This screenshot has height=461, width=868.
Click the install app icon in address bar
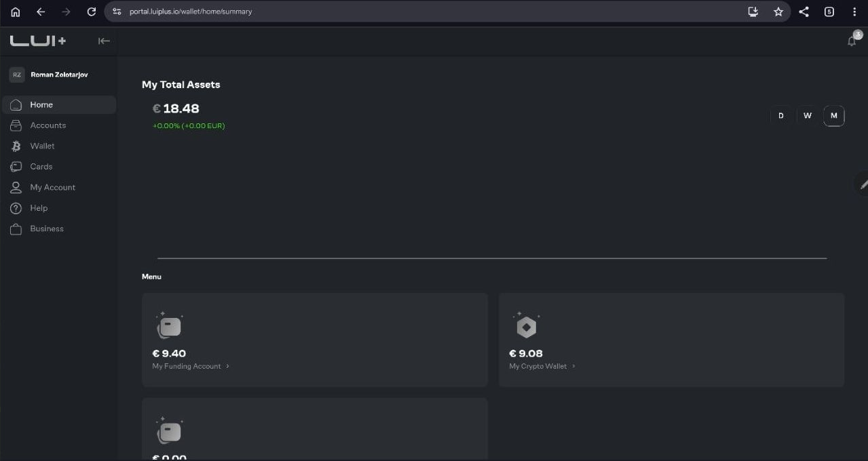[x=753, y=12]
